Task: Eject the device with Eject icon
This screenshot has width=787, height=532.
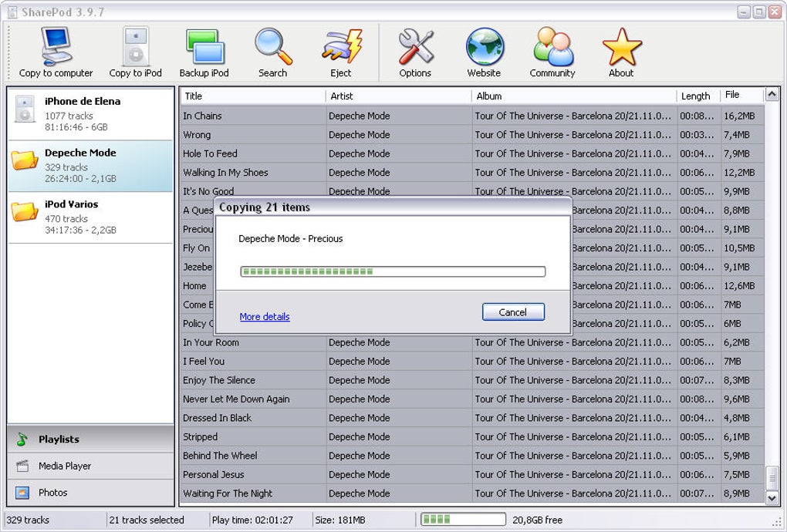Action: point(341,52)
